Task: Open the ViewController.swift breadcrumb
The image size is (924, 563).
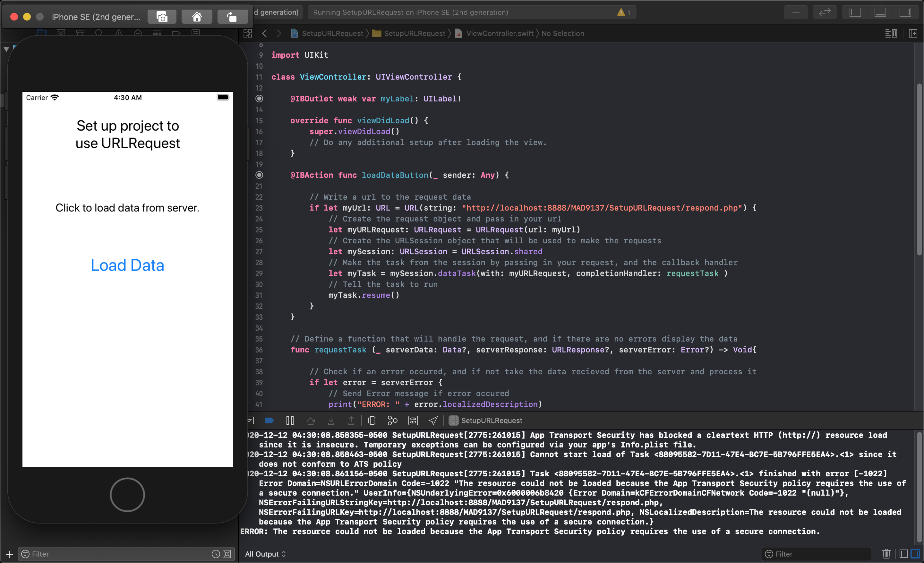Action: (x=494, y=33)
